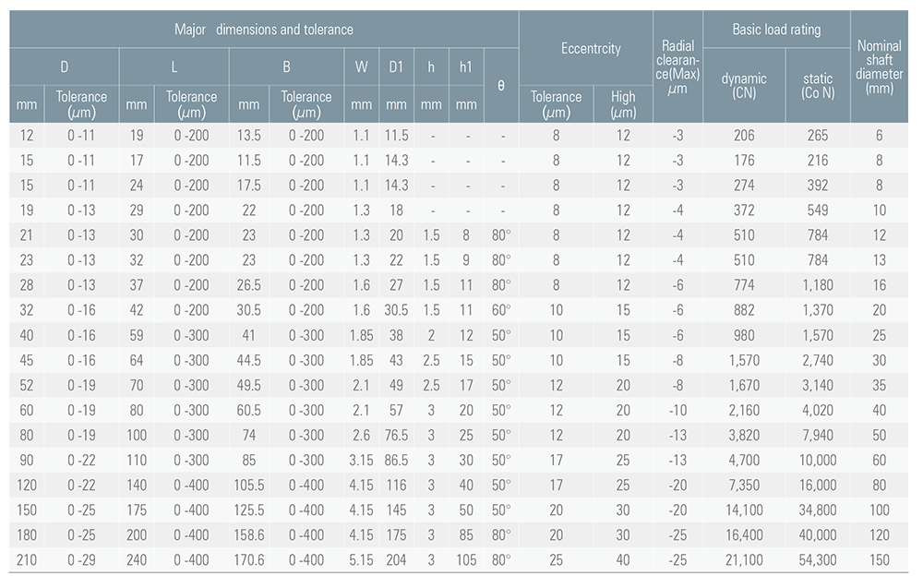
Task: Select the dynamic load value 206
Action: [744, 136]
